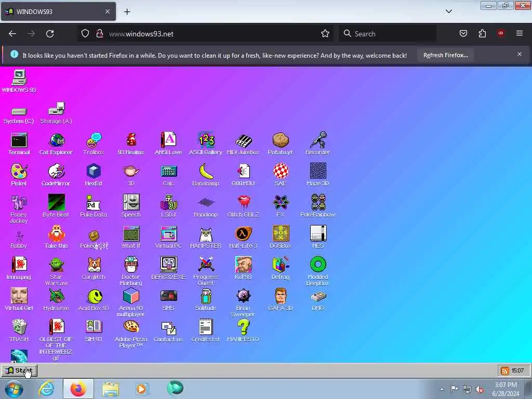This screenshot has height=399, width=532.
Task: Open the Defrag icon
Action: coord(280,268)
